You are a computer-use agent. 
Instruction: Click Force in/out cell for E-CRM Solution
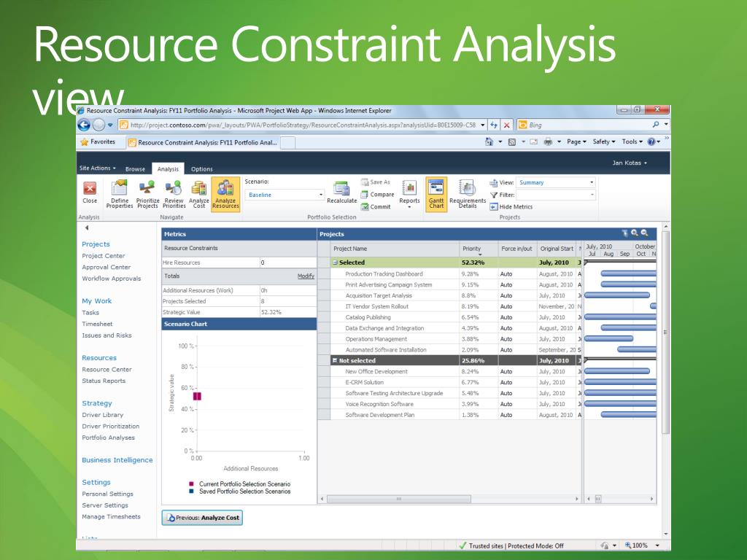point(517,382)
